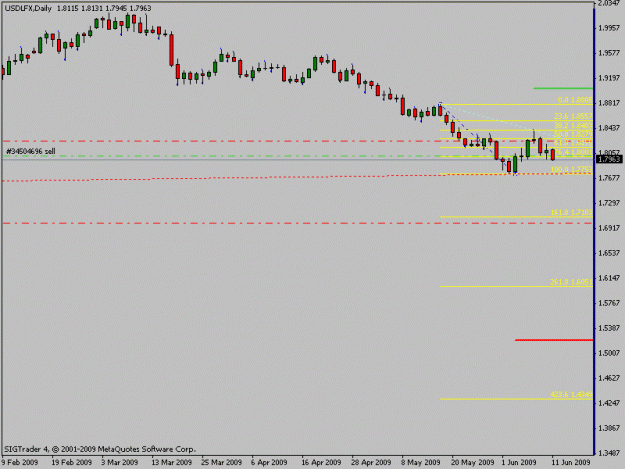Click date axis label 19 Feb 2009
625x469 pixels.
(72, 463)
